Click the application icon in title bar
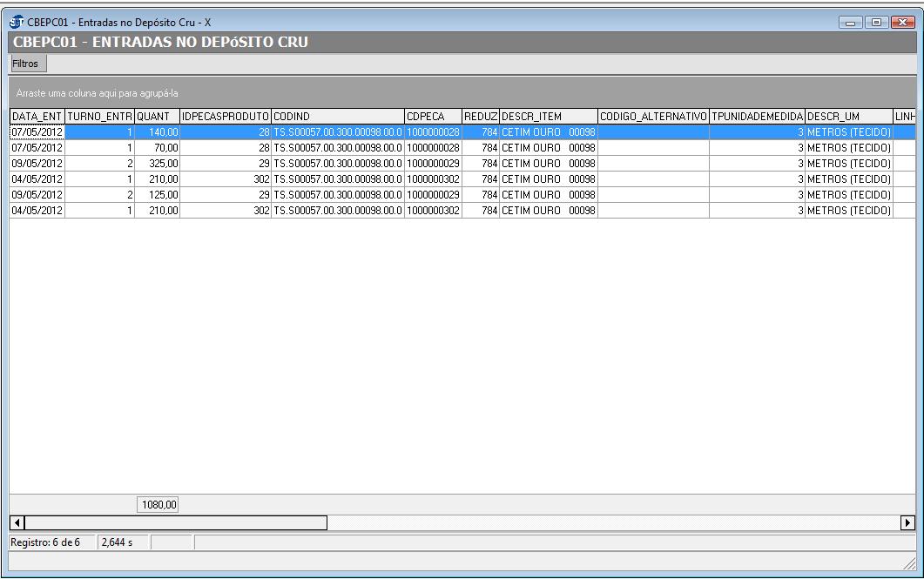924x579 pixels. (17, 22)
